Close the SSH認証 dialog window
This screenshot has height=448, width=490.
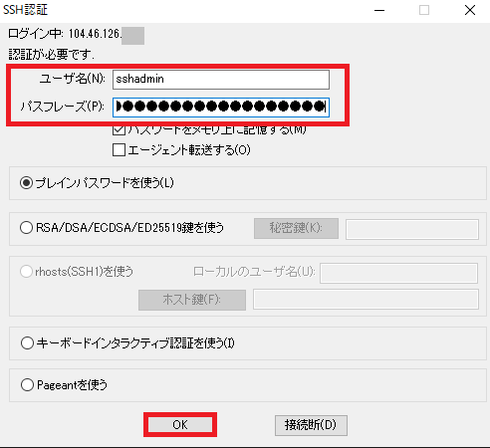[470, 10]
